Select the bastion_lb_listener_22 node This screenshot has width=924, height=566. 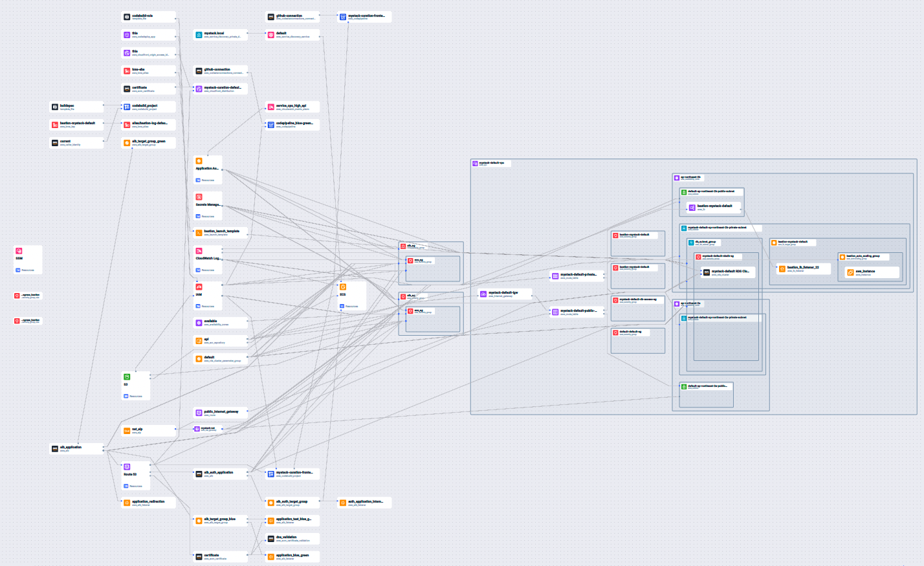(x=803, y=268)
